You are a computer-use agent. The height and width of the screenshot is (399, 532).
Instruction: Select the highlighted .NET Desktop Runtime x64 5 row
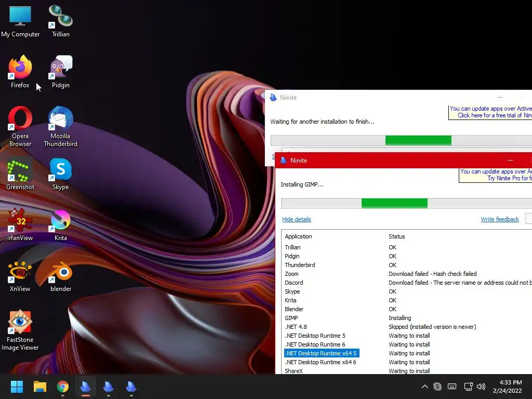coord(406,353)
